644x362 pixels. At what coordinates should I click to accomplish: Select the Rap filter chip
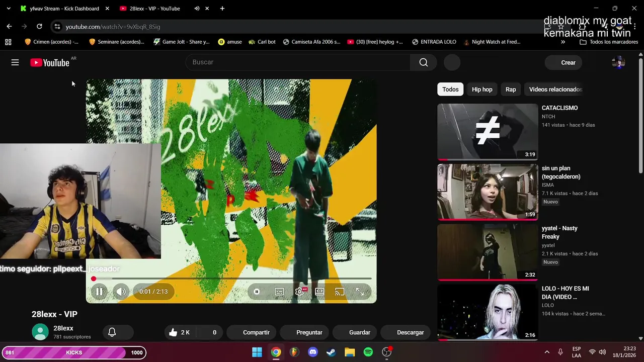[x=511, y=89]
